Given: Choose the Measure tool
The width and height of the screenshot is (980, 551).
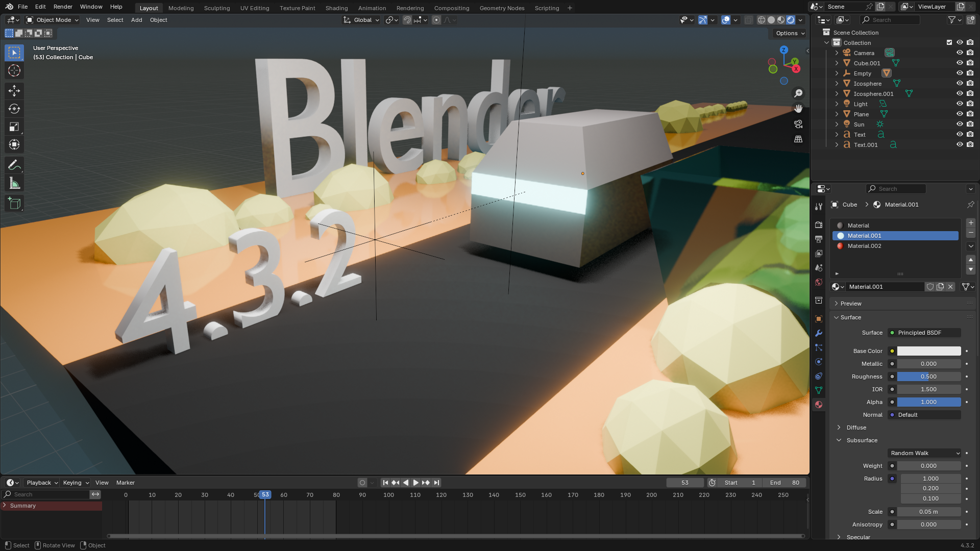Looking at the screenshot, I should pyautogui.click(x=14, y=183).
